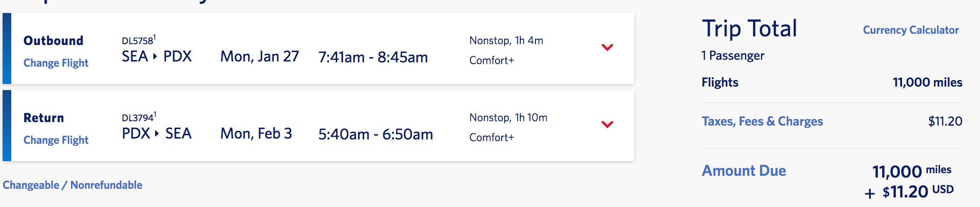980x207 pixels.
Task: Click the return date Mon, Feb 3
Action: click(x=256, y=134)
